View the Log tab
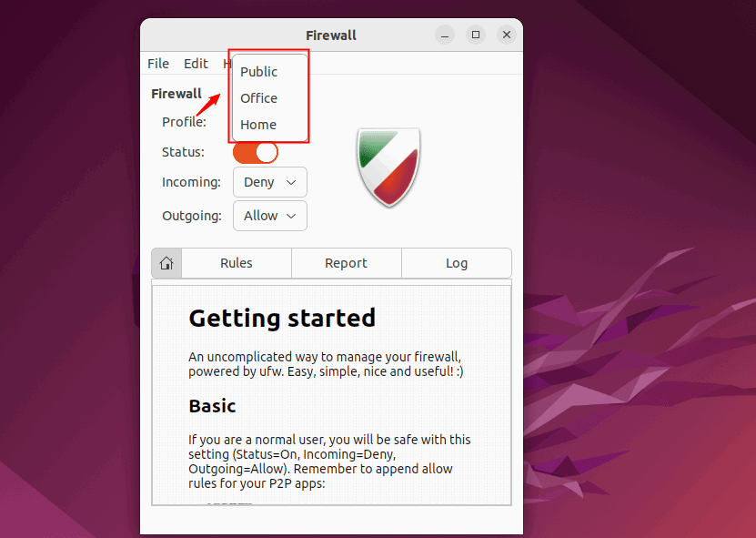Image resolution: width=756 pixels, height=538 pixels. [x=457, y=263]
